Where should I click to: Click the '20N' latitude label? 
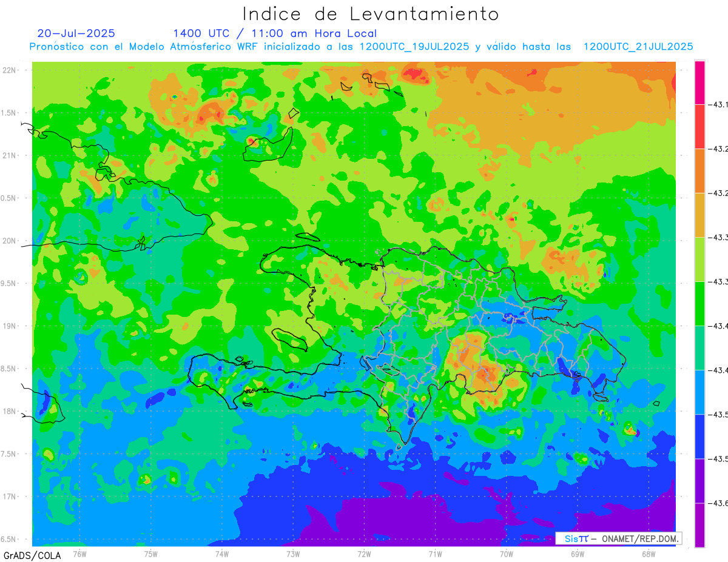pos(10,241)
